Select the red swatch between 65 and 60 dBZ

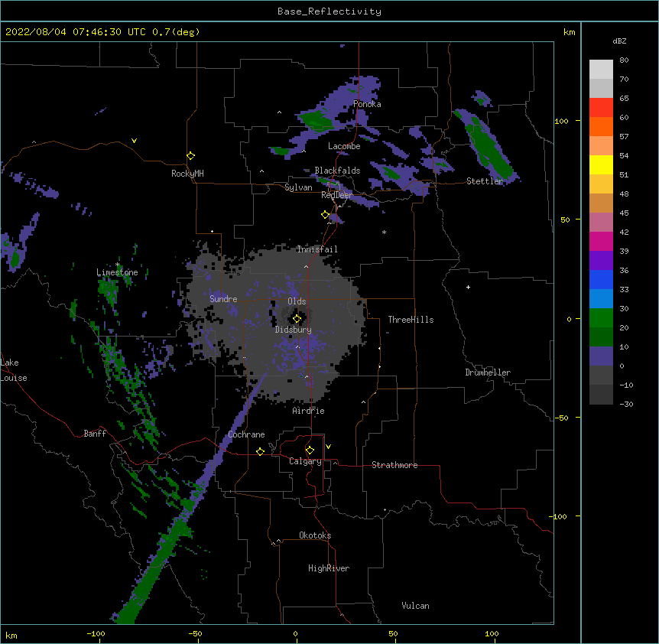[601, 108]
